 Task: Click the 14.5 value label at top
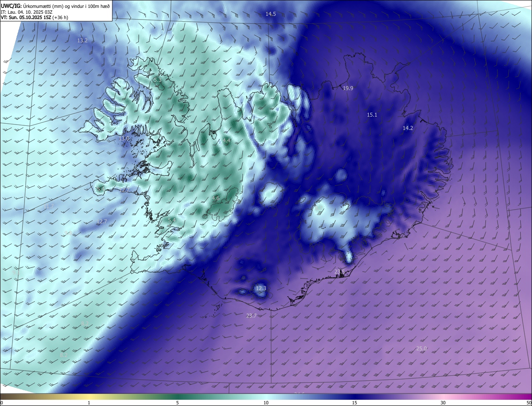271,14
